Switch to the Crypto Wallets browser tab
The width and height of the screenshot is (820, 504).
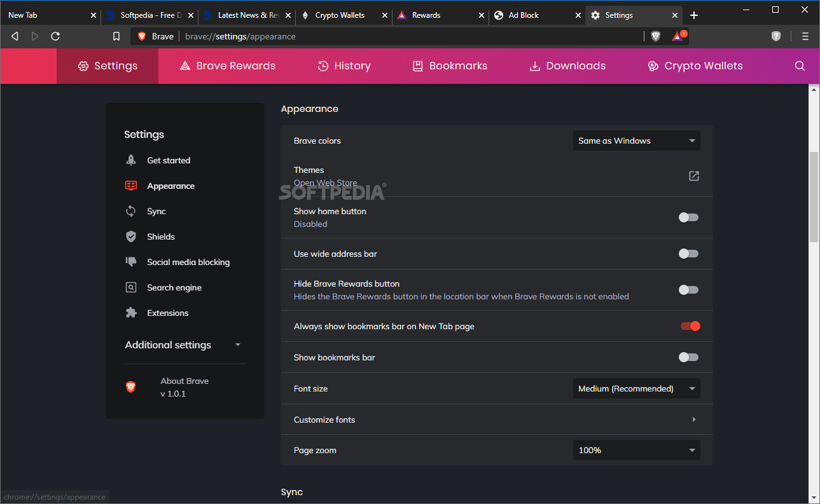pos(344,15)
